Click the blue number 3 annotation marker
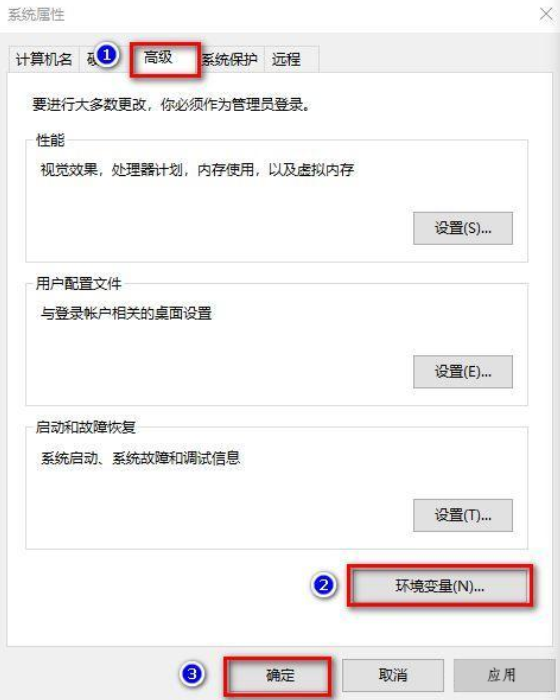 [192, 674]
